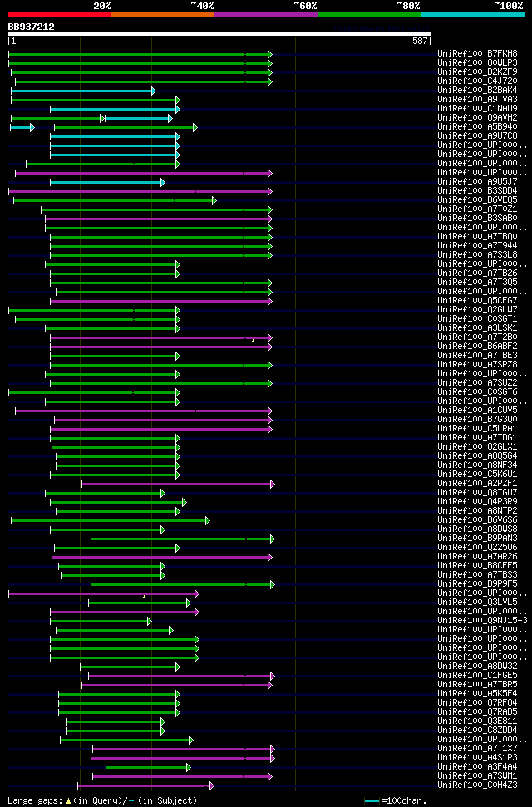Select the label UniRef100_C5LRA1
The height and width of the screenshot is (807, 532).
coord(477,429)
